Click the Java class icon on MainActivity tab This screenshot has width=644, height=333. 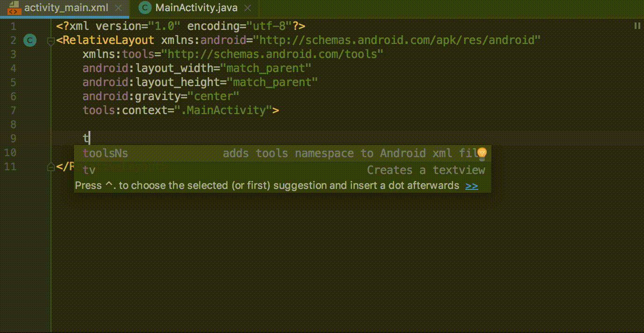point(146,8)
